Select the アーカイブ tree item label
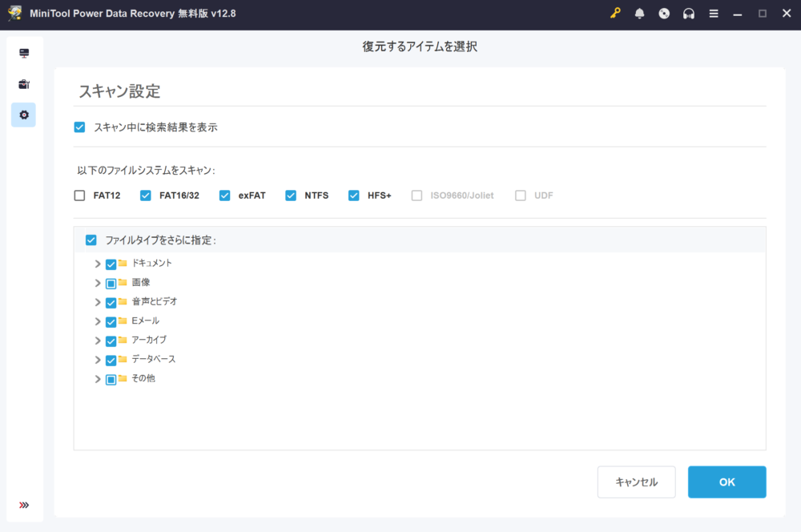801x532 pixels. (148, 340)
